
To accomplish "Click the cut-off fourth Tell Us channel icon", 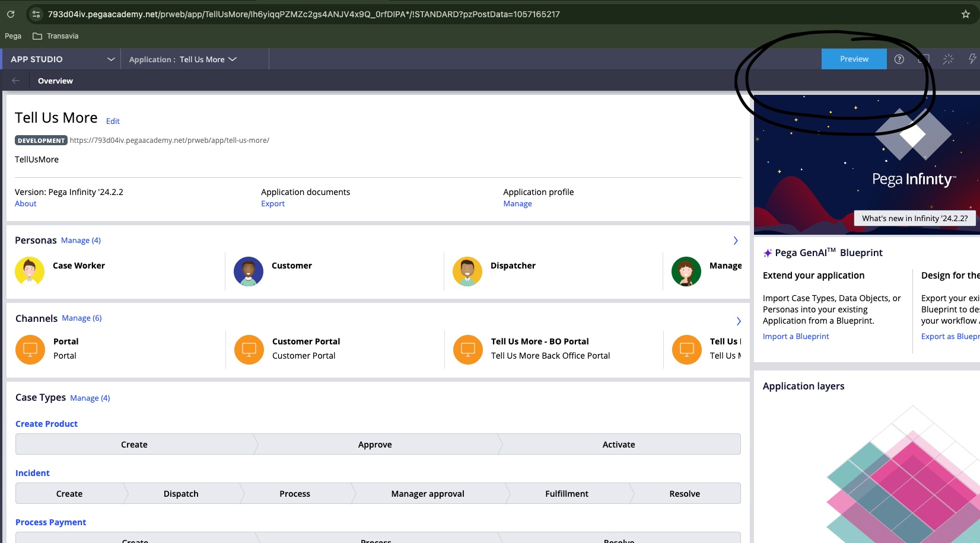I will coord(687,350).
